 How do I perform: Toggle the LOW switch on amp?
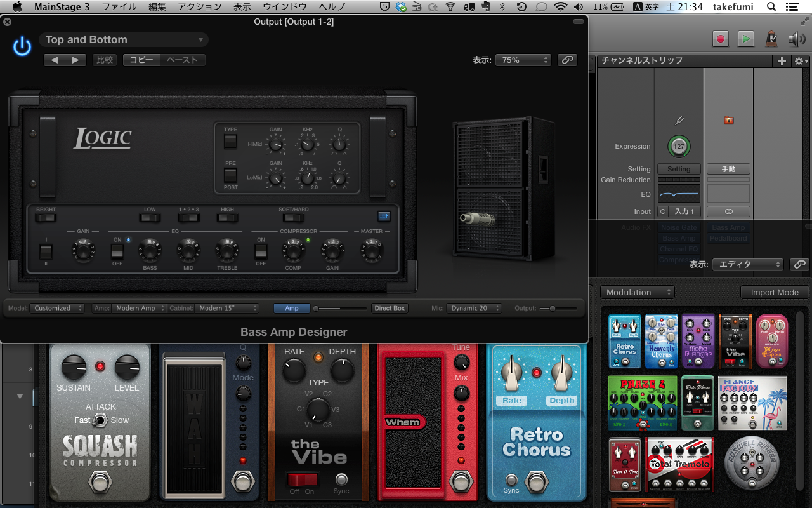click(x=150, y=218)
